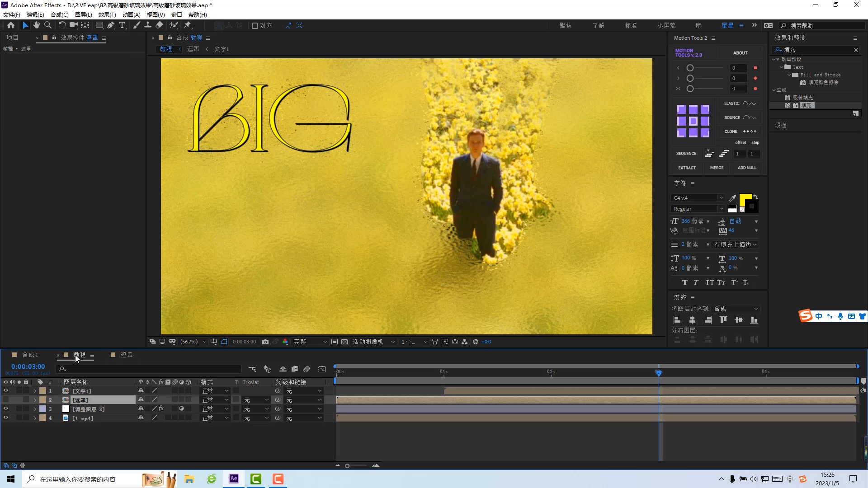Select the Eraser tool

click(x=159, y=25)
